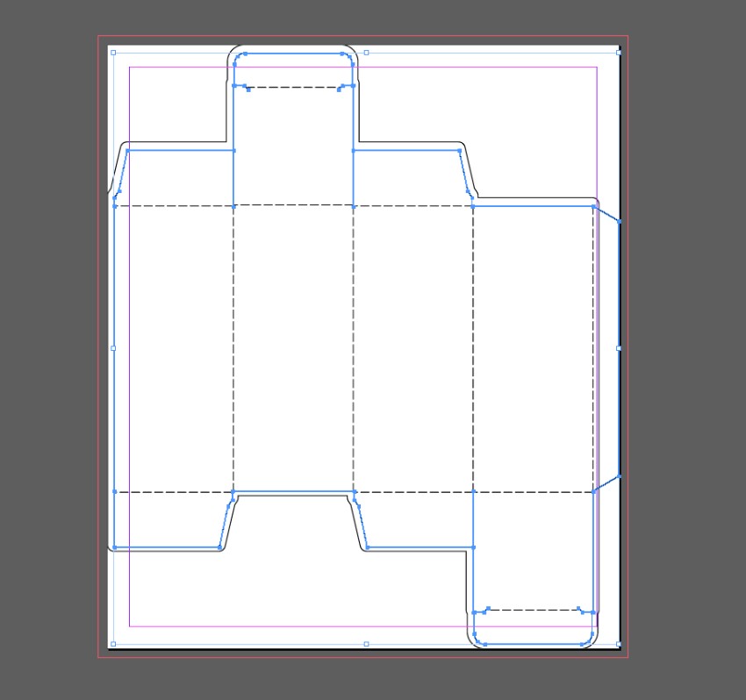Click the upper anchor point on right glue flap
Screen dimensions: 746x700
(x=620, y=222)
